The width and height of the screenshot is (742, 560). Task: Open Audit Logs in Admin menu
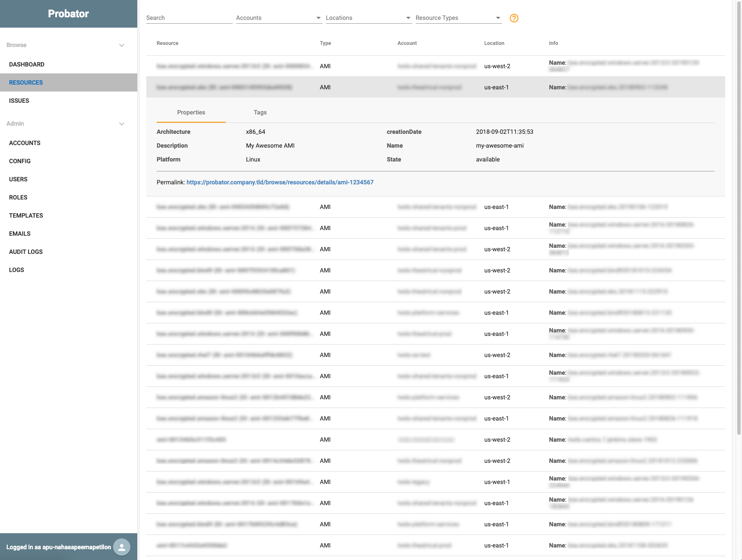tap(26, 252)
